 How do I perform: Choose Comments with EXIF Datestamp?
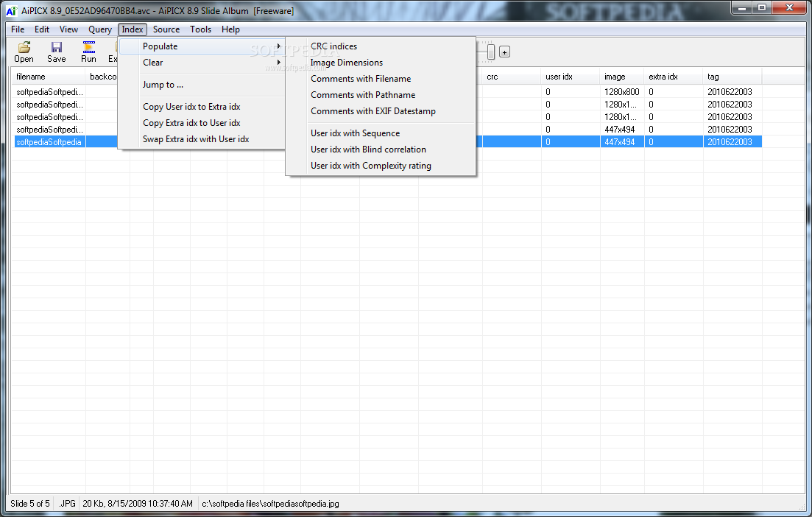tap(381, 111)
